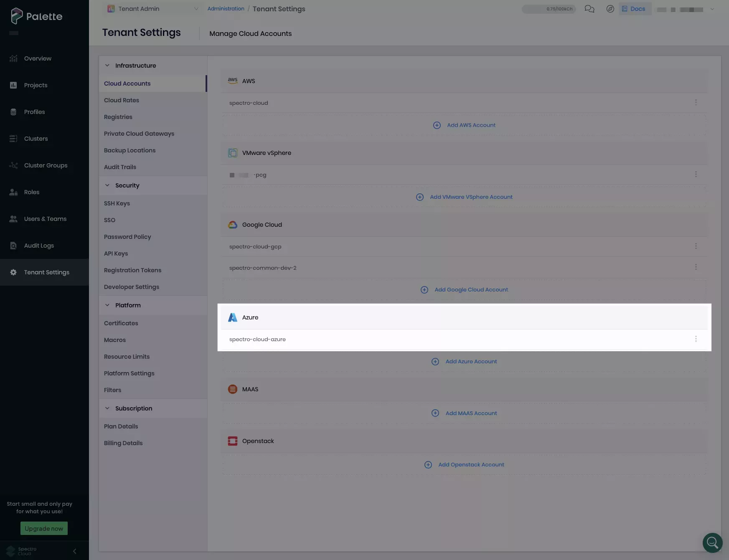Viewport: 729px width, 560px height.
Task: Open the Administration breadcrumb link
Action: [226, 8]
